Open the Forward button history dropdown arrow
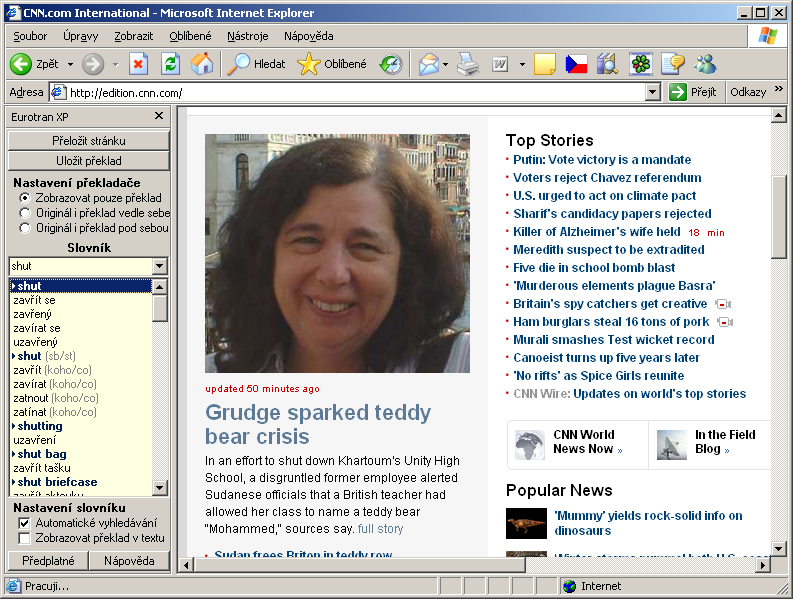793x599 pixels. (115, 64)
